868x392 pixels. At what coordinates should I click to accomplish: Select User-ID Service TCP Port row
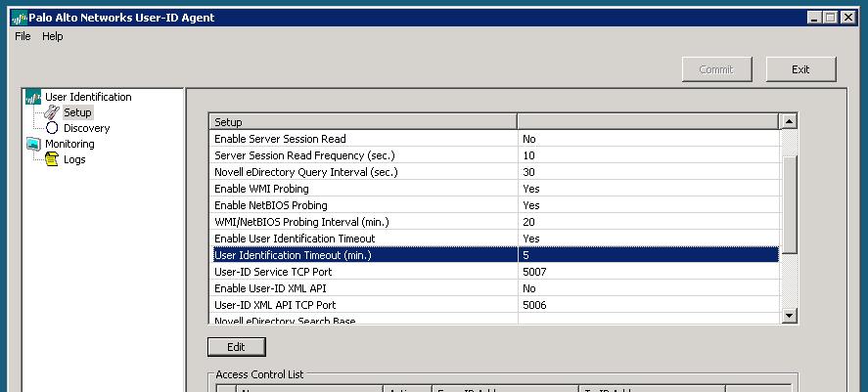click(494, 272)
